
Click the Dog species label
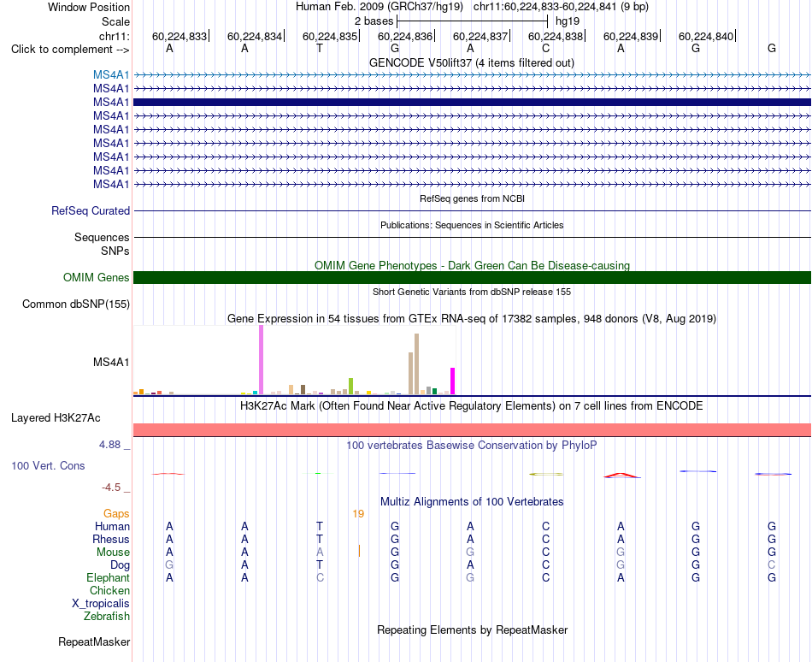[120, 565]
